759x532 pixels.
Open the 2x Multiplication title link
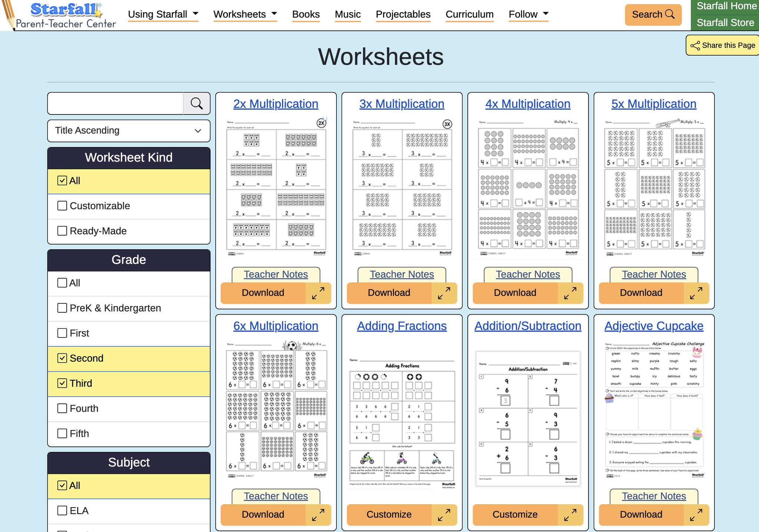(x=276, y=104)
